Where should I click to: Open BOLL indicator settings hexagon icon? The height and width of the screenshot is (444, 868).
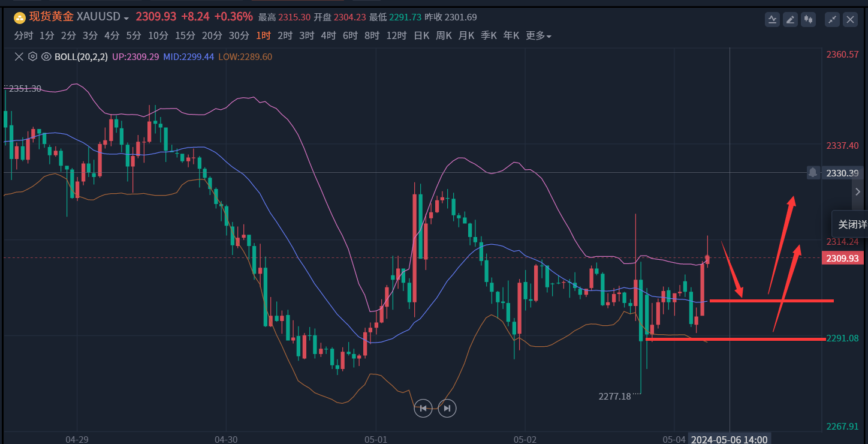tap(32, 57)
